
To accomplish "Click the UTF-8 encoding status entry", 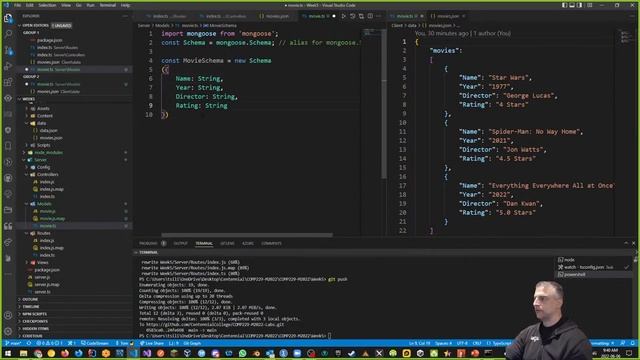I will pyautogui.click(x=462, y=343).
